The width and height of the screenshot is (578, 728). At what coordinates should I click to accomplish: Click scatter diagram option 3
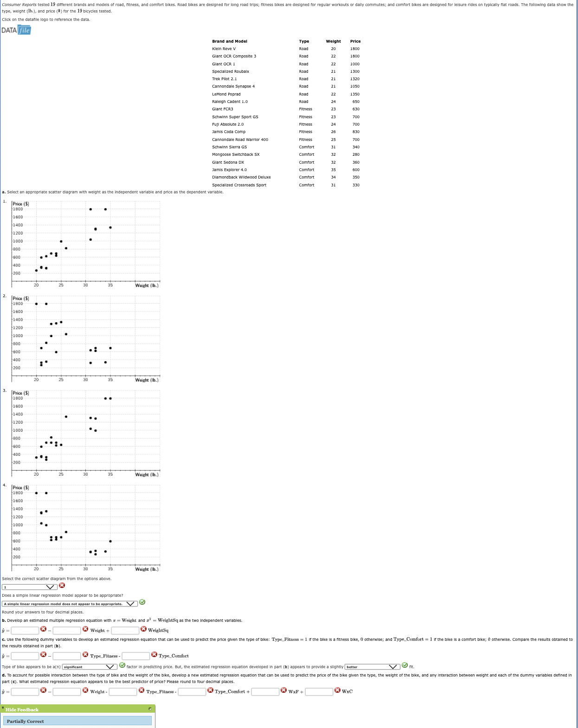[86, 434]
